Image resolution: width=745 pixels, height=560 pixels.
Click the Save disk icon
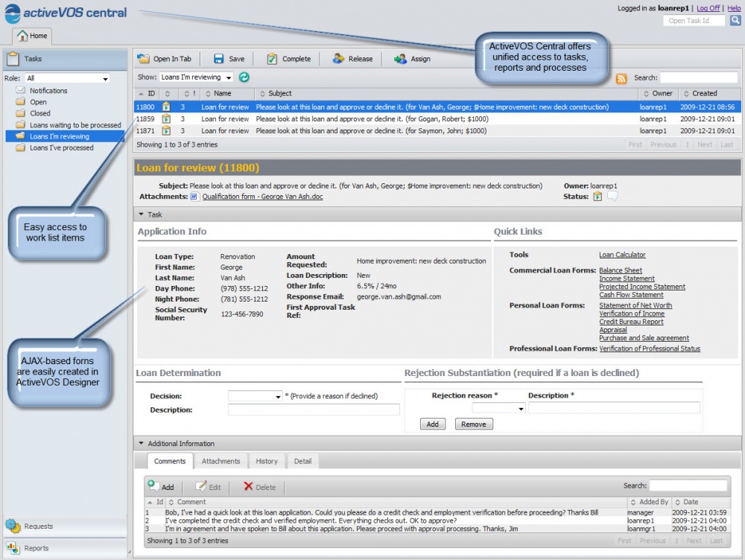click(x=218, y=58)
